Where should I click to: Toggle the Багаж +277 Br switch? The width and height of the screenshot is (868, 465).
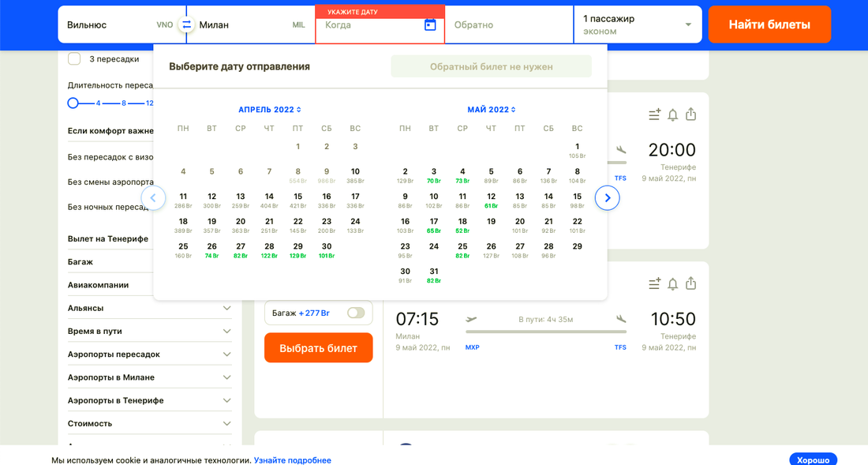tap(356, 313)
